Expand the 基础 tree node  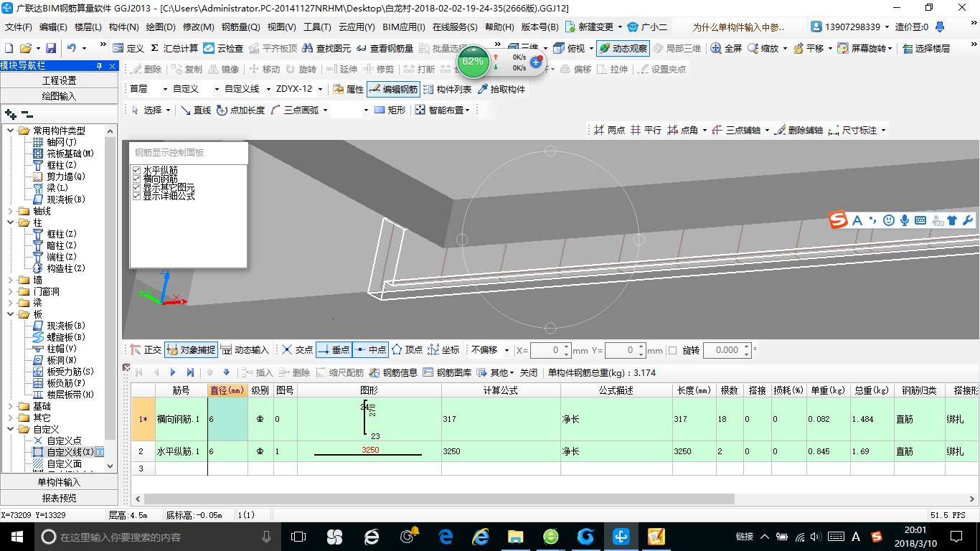pos(11,406)
